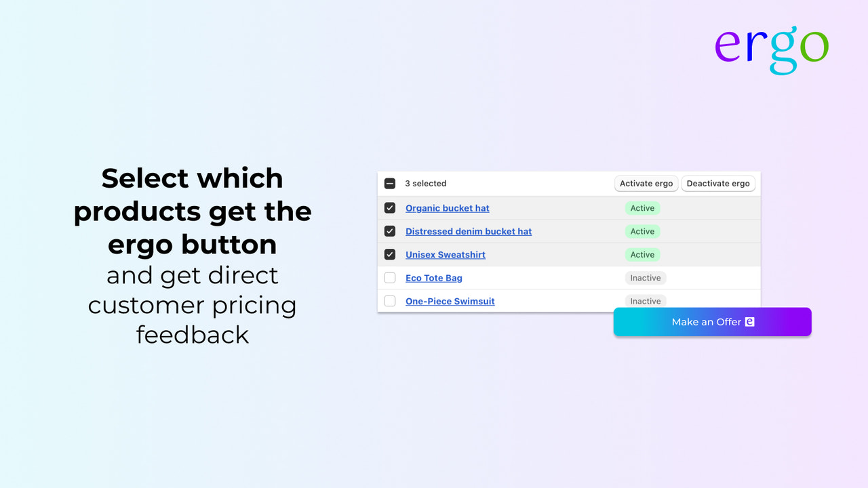Check the Eco Tote Bag checkbox
Viewport: 868px width, 488px height.
coord(390,278)
